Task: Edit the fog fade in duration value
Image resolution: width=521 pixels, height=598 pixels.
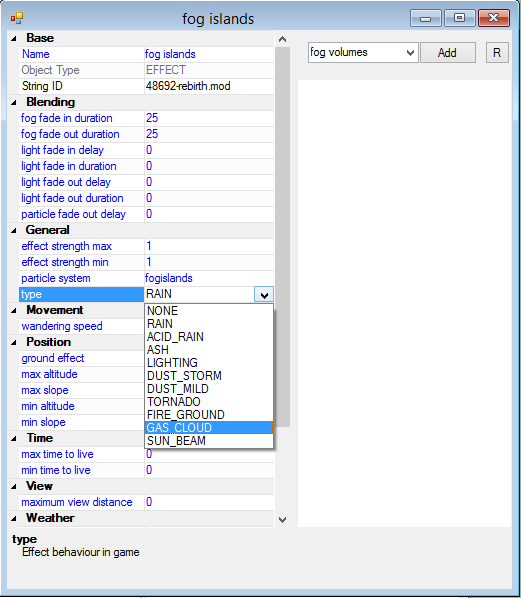Action: 209,118
